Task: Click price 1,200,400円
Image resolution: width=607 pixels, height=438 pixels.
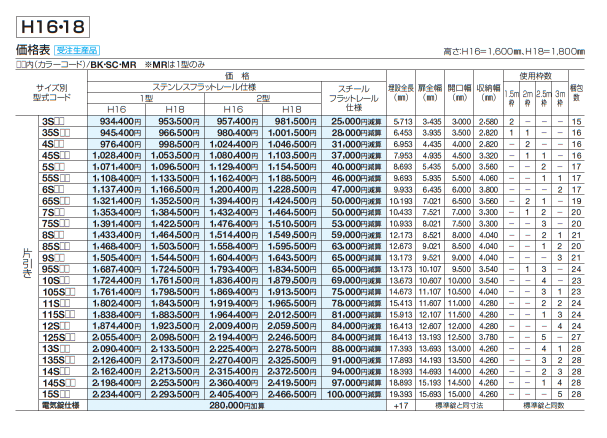Action: pos(234,190)
